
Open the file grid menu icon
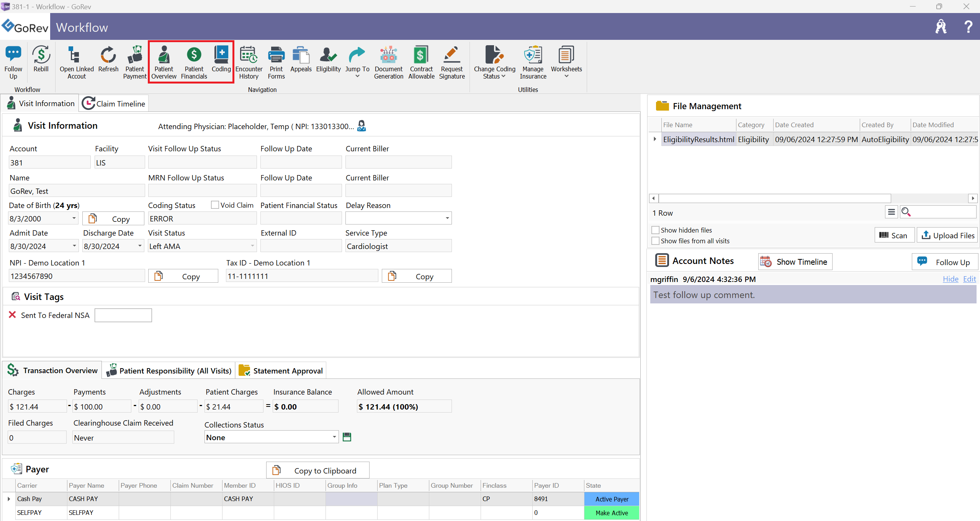(891, 212)
